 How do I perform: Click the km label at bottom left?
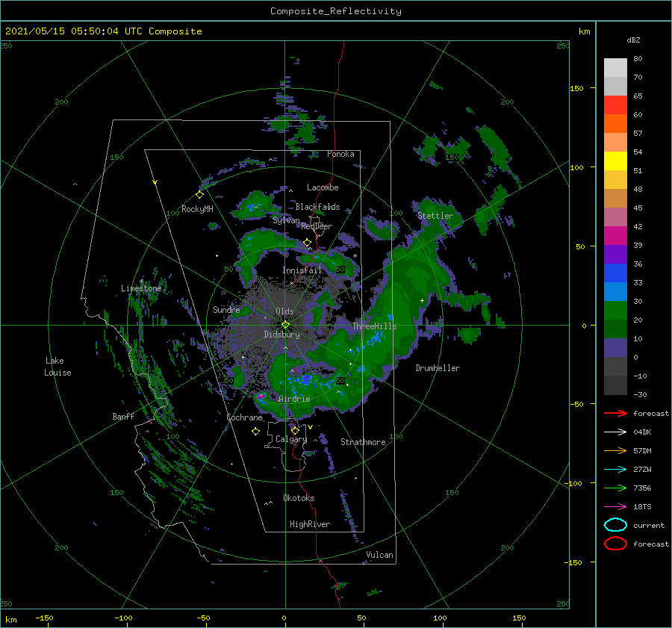tap(10, 620)
